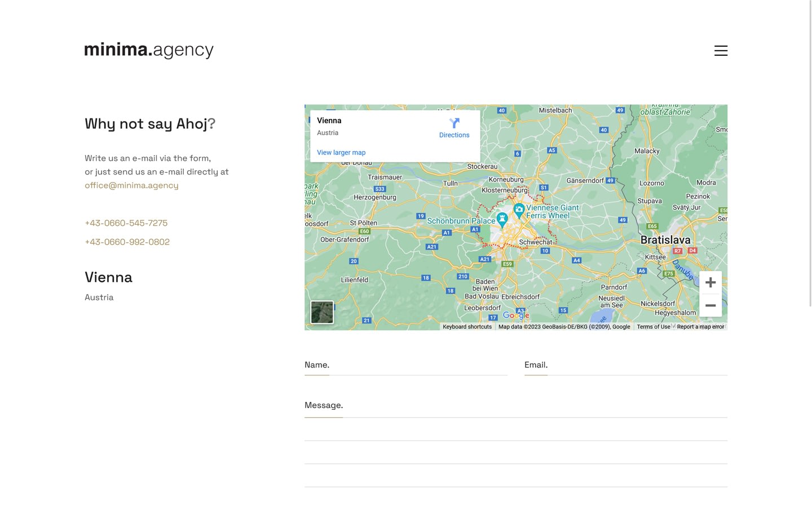Viewport: 812px width, 508px height.
Task: Click the minima.agency logo
Action: point(149,50)
